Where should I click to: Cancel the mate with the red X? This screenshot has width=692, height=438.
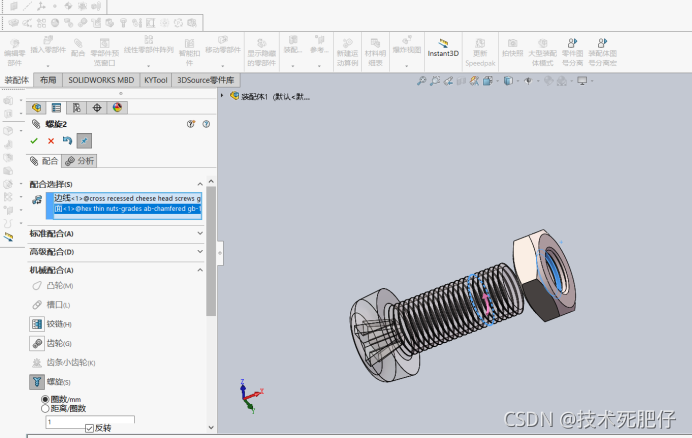[x=51, y=141]
